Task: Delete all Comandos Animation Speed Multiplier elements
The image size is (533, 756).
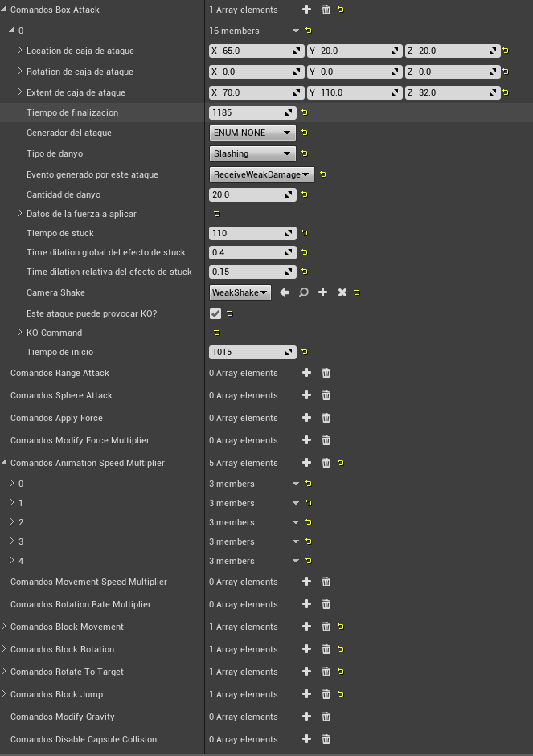Action: (326, 463)
